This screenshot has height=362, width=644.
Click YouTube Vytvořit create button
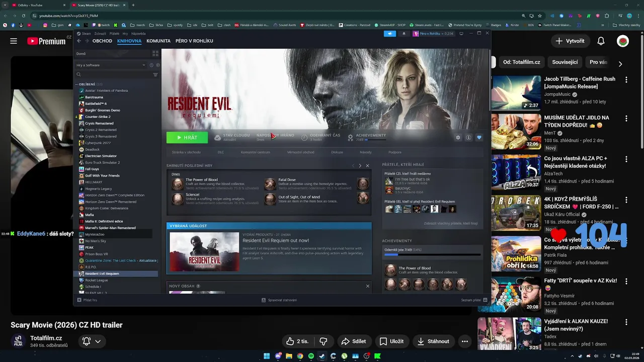click(x=570, y=41)
